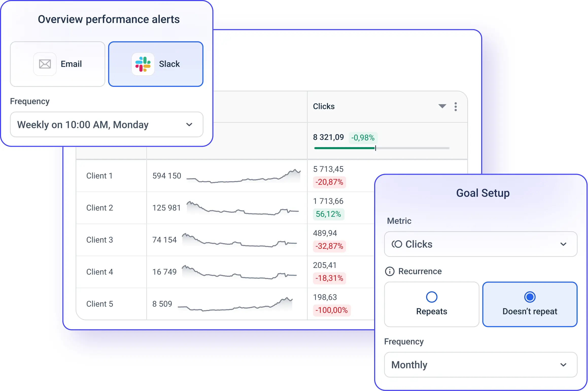Choose Slack as the alert channel

(x=155, y=64)
